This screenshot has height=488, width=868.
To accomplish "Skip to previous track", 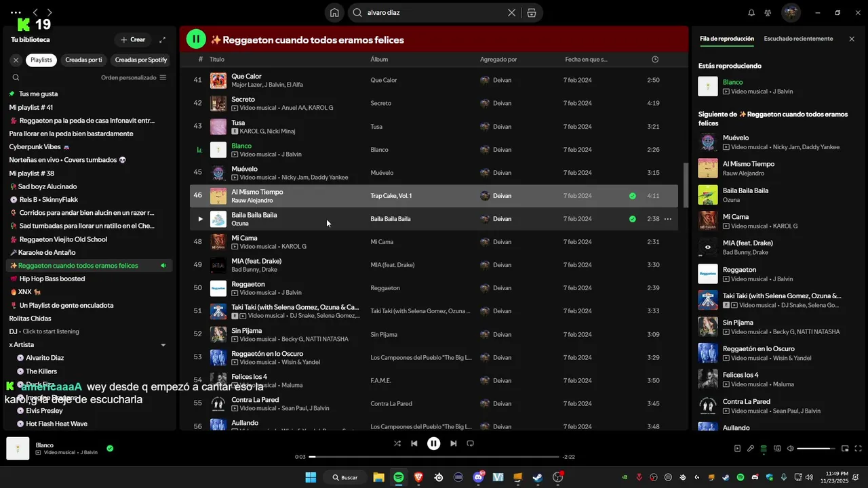I will (414, 443).
